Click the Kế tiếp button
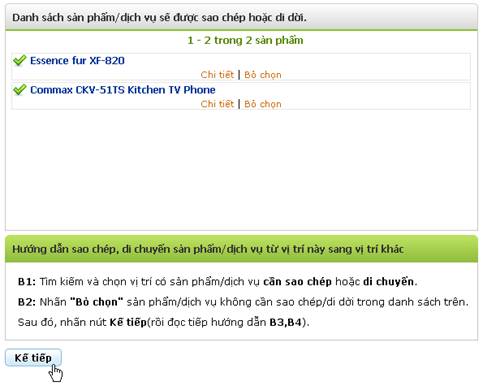Image resolution: width=483 pixels, height=386 pixels. click(x=33, y=358)
